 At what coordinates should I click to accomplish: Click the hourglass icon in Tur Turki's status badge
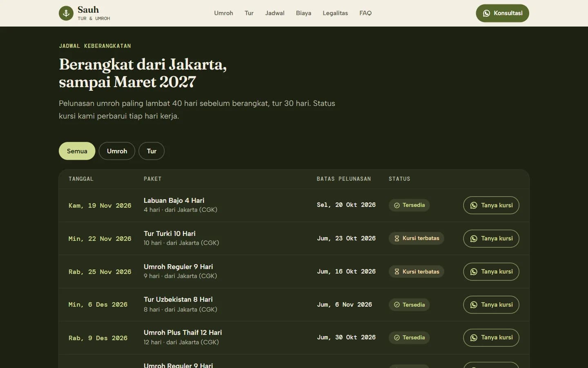coord(396,238)
